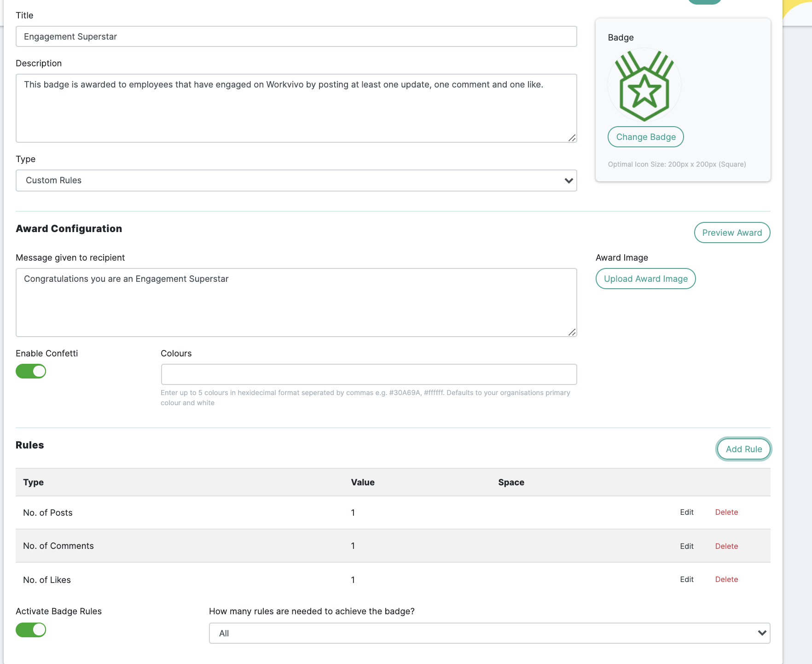812x664 pixels.
Task: Click the 'No. of Posts' row text
Action: (48, 513)
